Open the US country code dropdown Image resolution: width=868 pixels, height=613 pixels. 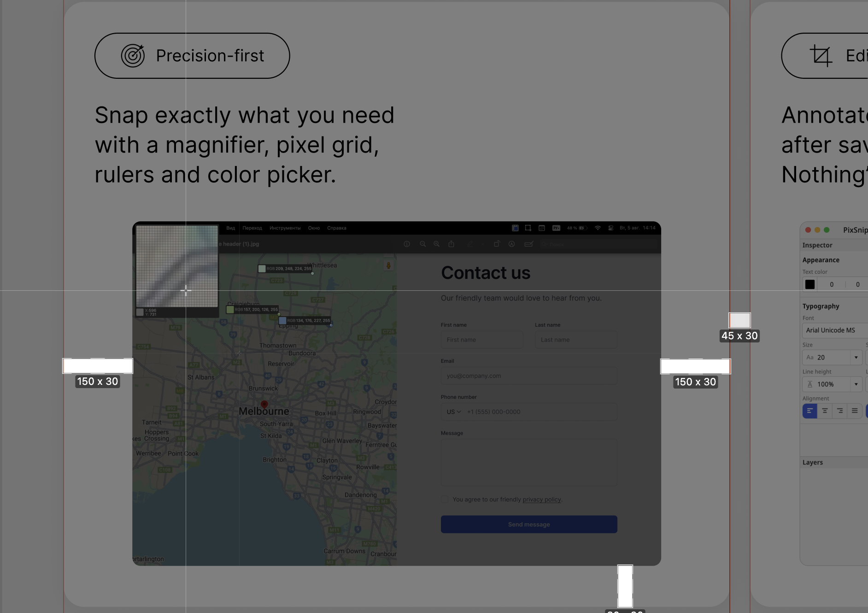tap(454, 412)
